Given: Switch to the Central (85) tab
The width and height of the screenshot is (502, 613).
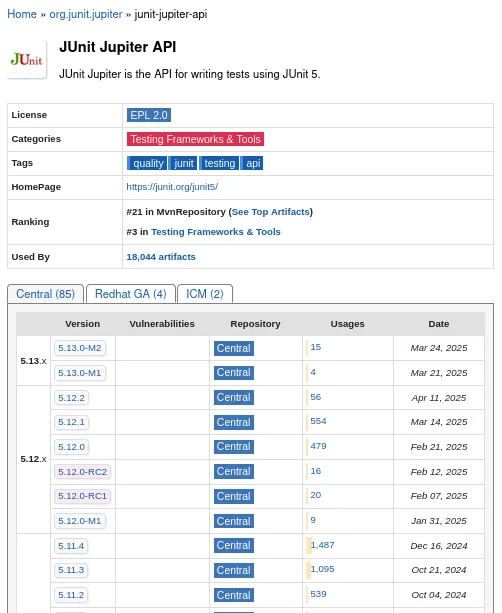Looking at the screenshot, I should point(45,294).
